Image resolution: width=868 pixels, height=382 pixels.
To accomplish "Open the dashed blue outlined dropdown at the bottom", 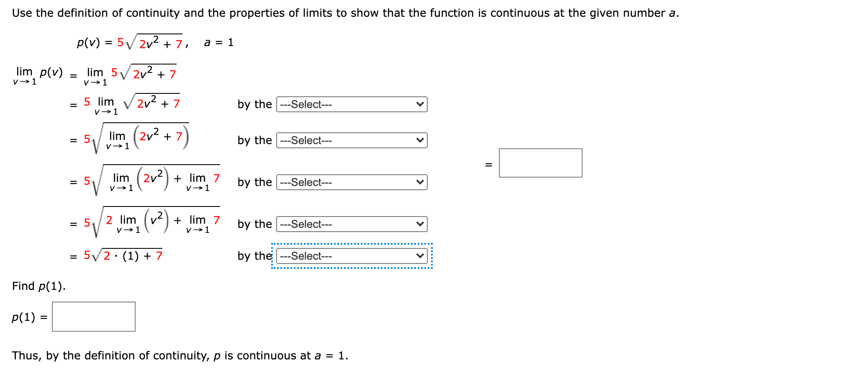I will (x=352, y=256).
